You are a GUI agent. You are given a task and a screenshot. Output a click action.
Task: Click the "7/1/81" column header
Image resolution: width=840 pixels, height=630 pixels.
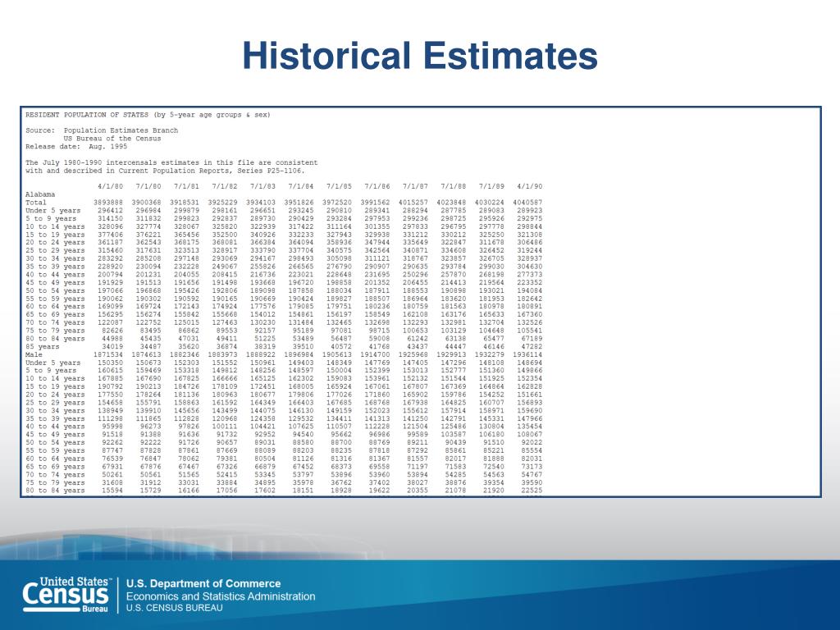pos(186,186)
